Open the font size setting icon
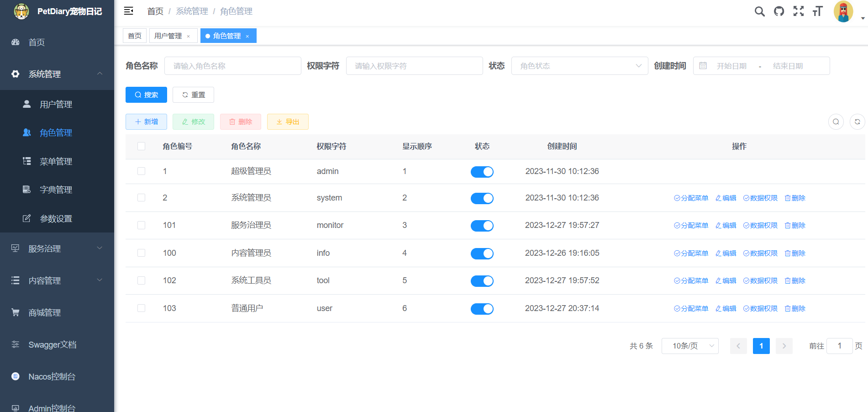868x412 pixels. point(818,11)
